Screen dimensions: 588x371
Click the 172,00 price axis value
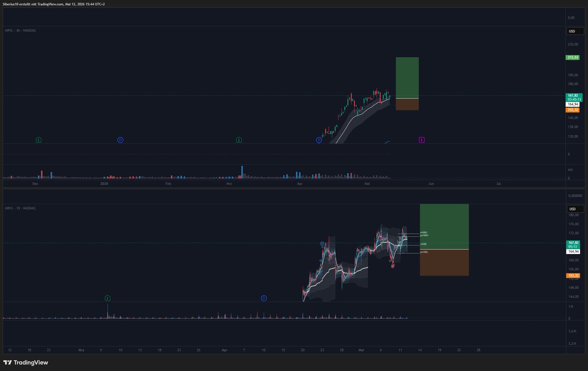tap(572, 233)
